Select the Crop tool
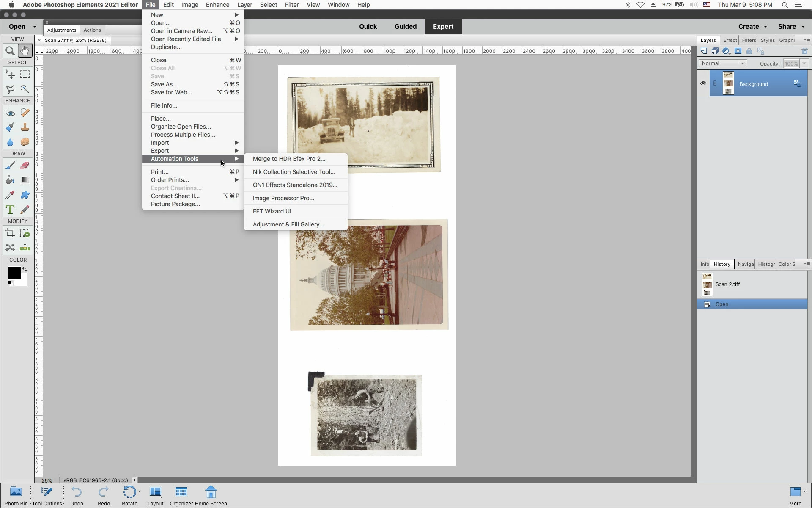Viewport: 812px width, 508px height. coord(10,233)
